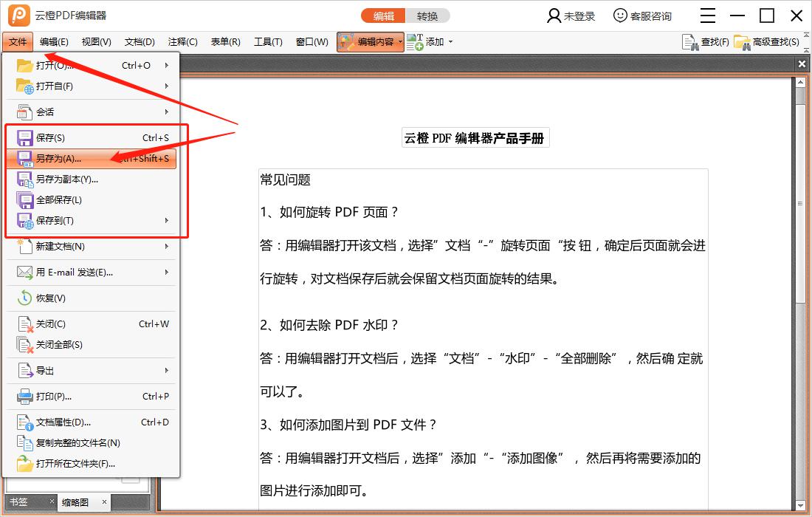Click the Close document icon
The width and height of the screenshot is (812, 517).
pos(25,324)
